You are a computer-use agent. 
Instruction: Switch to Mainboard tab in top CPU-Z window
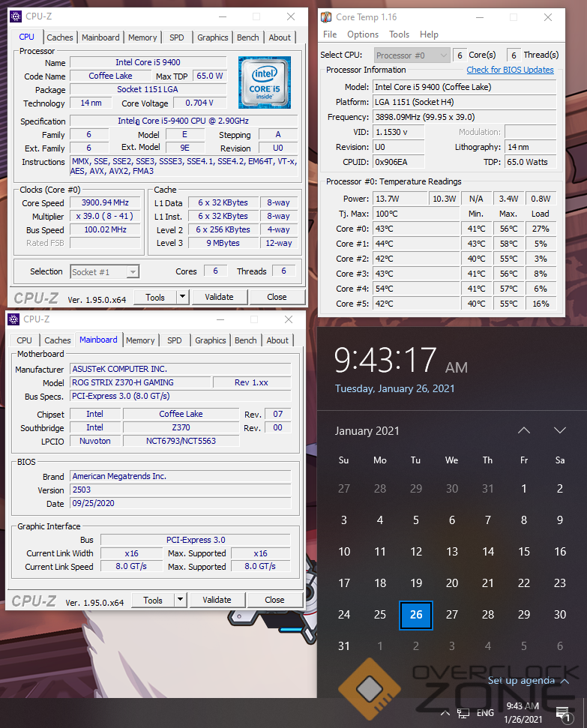click(x=100, y=37)
